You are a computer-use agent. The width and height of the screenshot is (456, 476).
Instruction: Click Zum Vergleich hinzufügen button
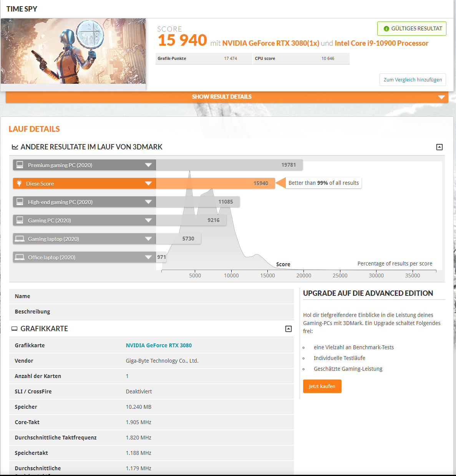[x=413, y=80]
